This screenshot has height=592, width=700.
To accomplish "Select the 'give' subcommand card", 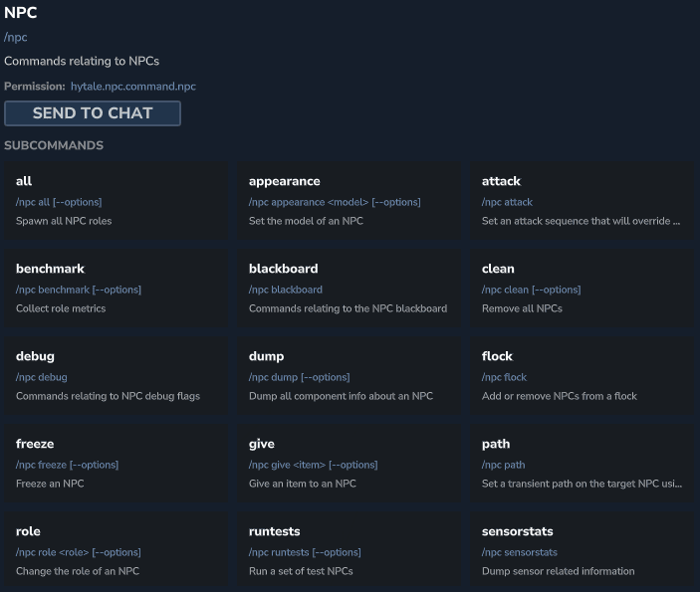I will click(x=350, y=464).
